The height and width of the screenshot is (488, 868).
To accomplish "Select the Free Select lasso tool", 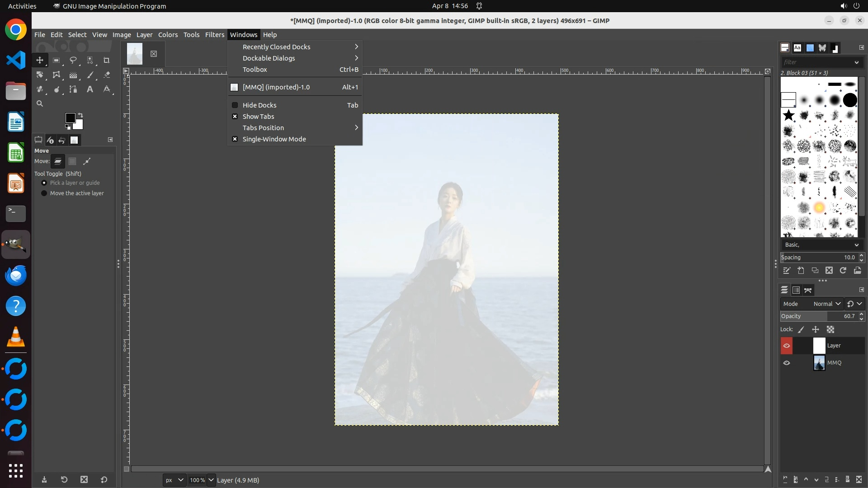I will 73,60.
